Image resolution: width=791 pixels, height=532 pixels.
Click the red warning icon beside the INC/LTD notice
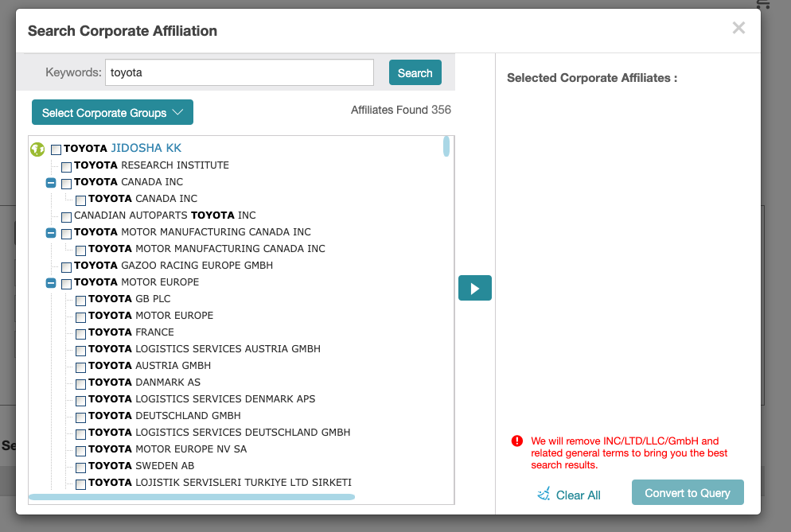coord(517,441)
